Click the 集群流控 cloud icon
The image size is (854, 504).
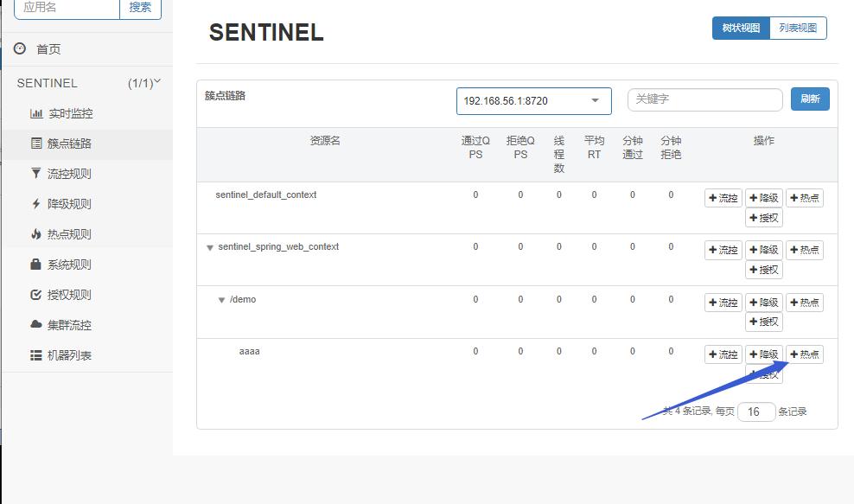click(36, 325)
